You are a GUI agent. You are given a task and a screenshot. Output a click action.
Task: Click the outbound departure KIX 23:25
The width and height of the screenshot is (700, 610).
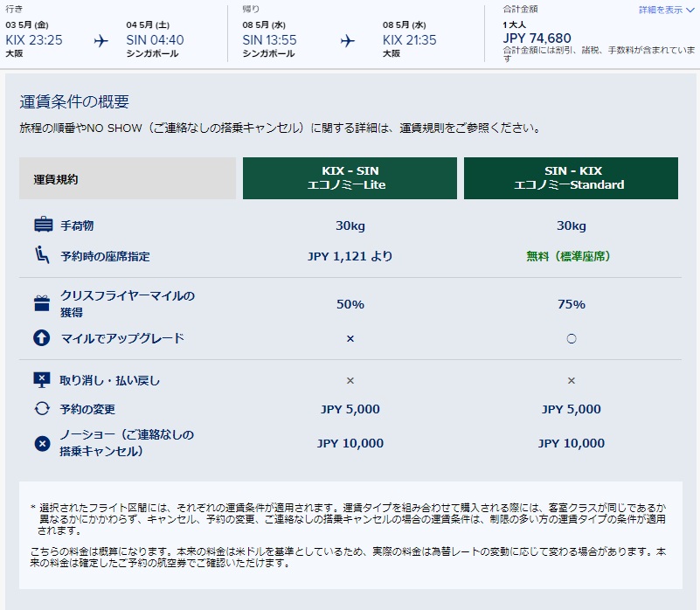click(x=34, y=40)
